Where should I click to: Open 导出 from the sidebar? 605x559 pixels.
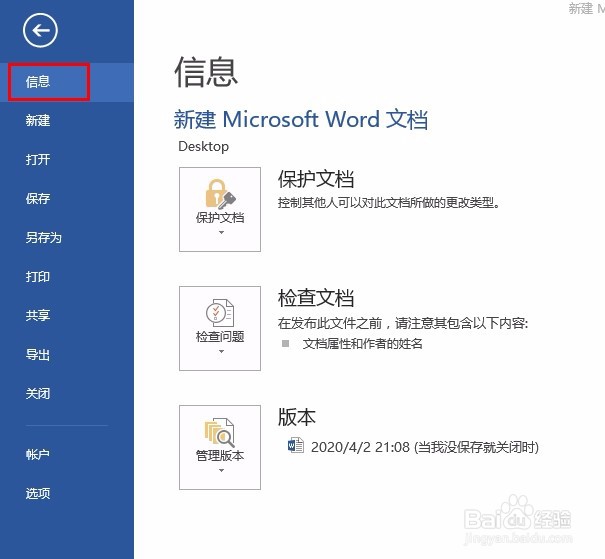coord(38,355)
